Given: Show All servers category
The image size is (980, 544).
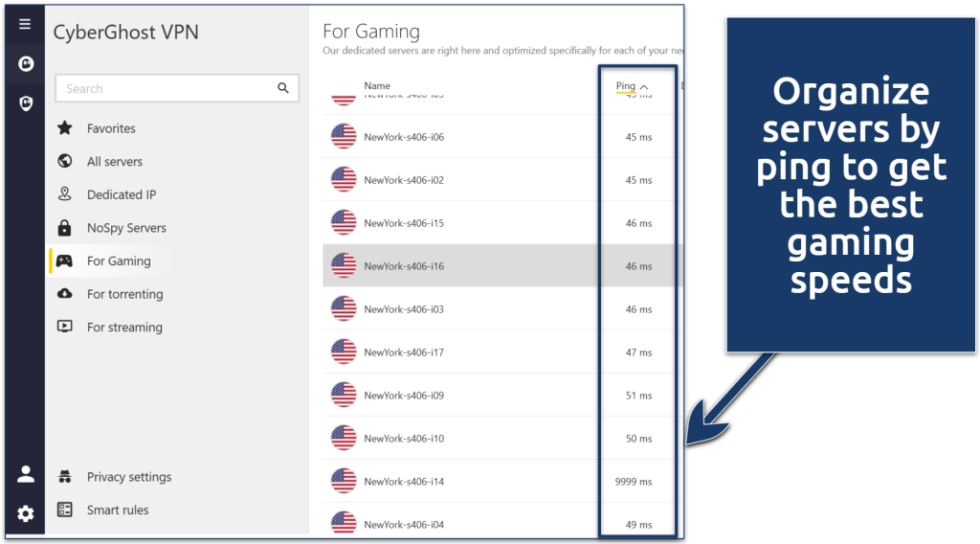Looking at the screenshot, I should tap(114, 162).
